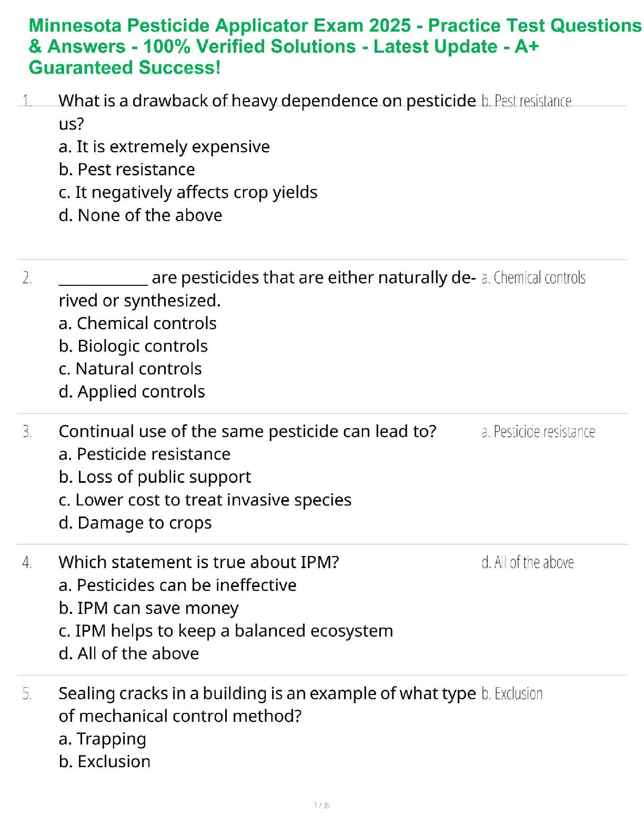Click 'd. Applied controls' option
This screenshot has height=834, width=644.
click(132, 392)
